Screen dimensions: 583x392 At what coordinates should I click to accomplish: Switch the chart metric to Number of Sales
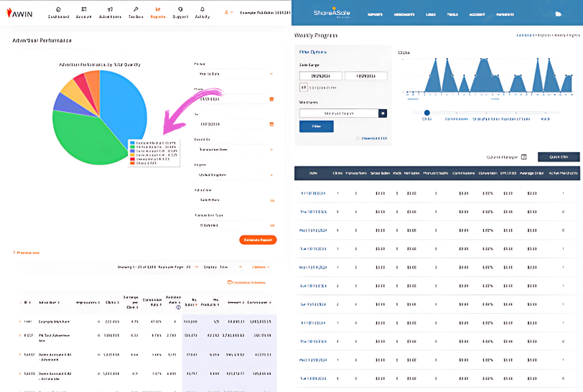coord(516,119)
